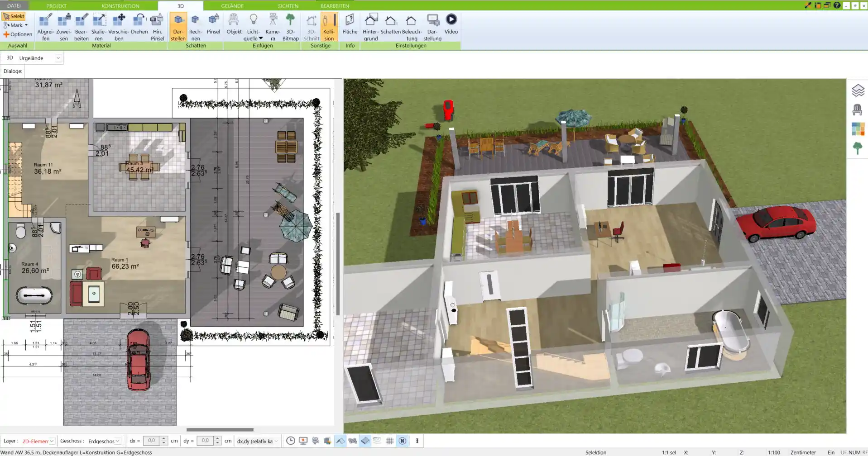Switch to the BEARBEITEN tab
The image size is (868, 456).
pos(335,6)
